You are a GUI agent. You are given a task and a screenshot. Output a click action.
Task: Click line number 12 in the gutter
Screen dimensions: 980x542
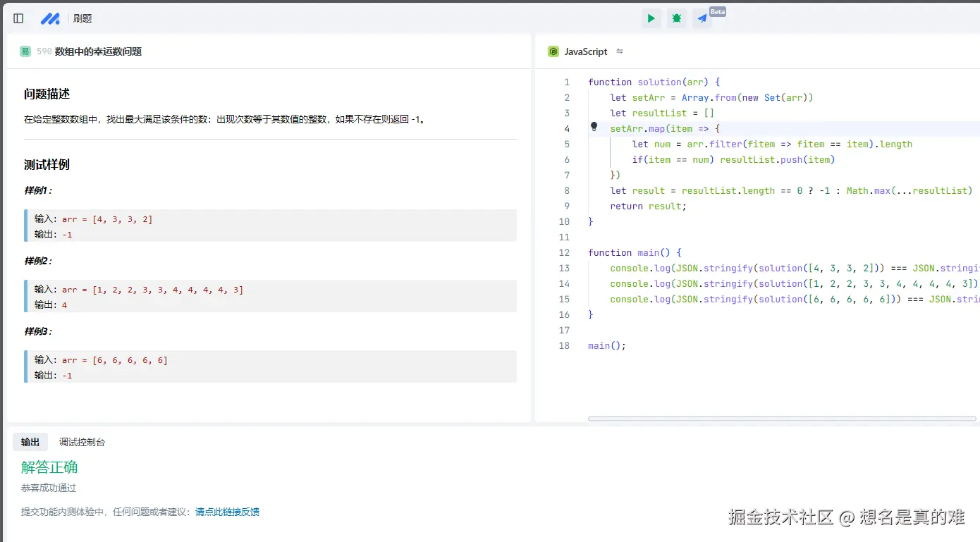[564, 252]
